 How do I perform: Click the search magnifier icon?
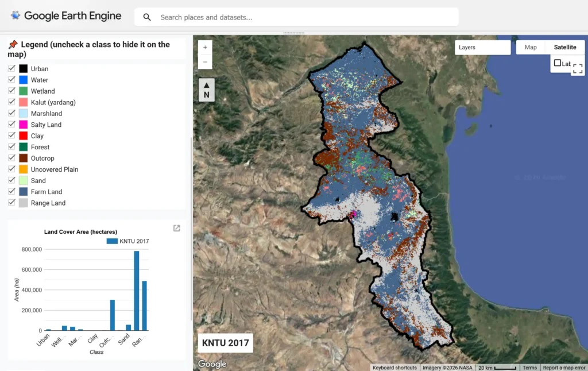tap(147, 17)
